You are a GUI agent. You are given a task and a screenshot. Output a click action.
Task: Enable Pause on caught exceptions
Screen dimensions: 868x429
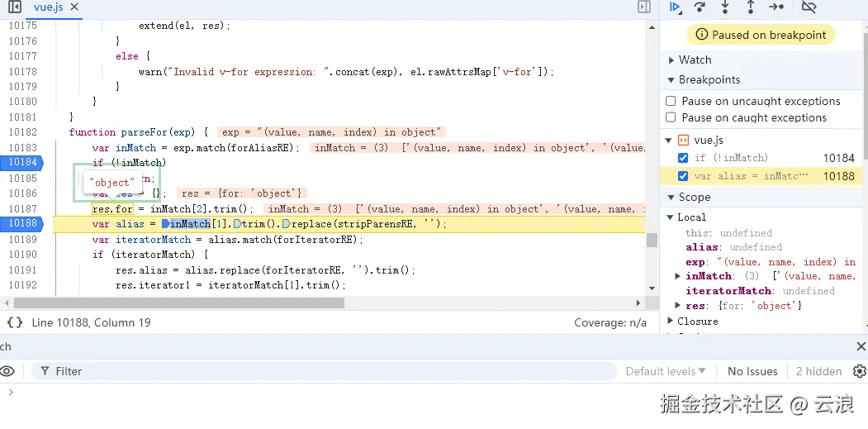[x=671, y=117]
